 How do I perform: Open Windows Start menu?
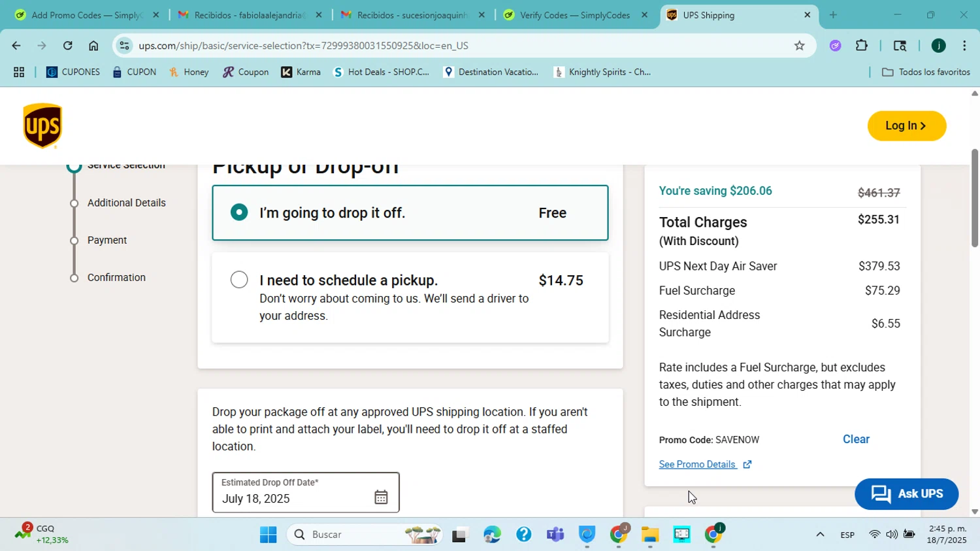coord(268,535)
